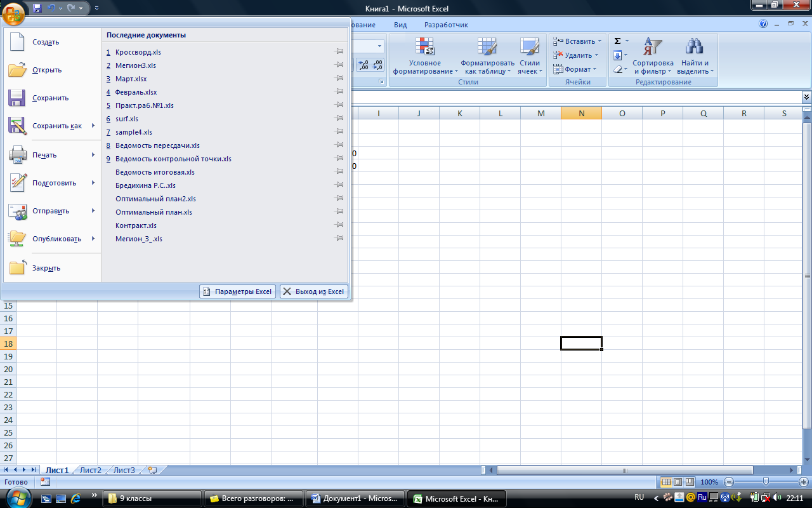Pin sample4.xls to recent documents
812x508 pixels.
pos(339,132)
